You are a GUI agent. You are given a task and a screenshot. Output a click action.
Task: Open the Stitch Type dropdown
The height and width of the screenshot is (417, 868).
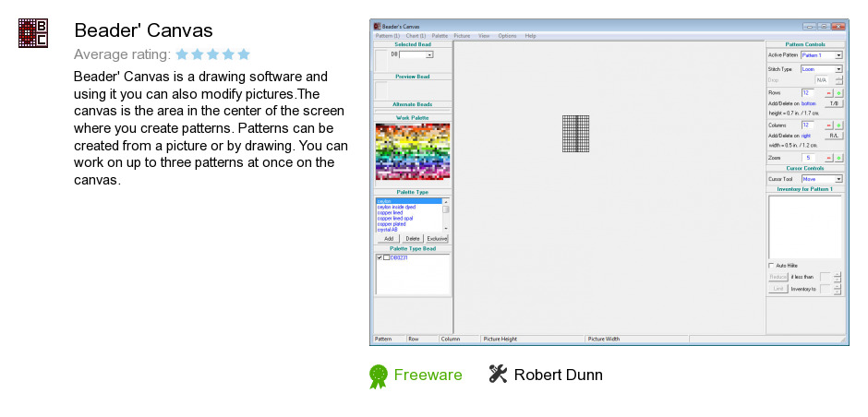pyautogui.click(x=838, y=69)
